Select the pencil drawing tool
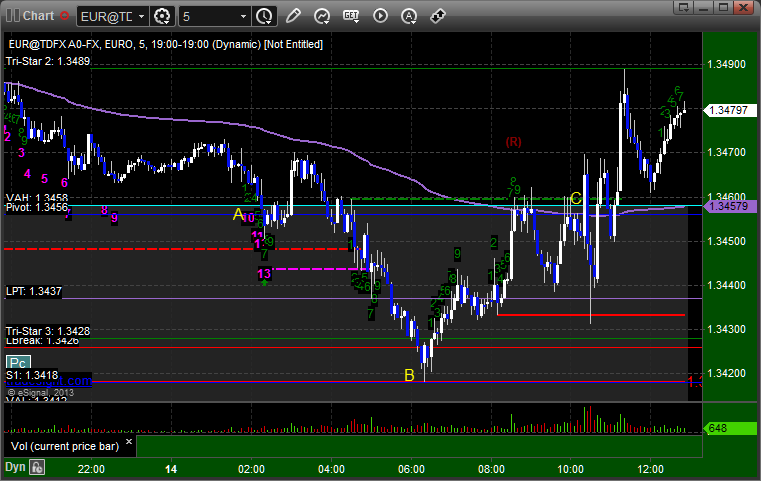 coord(293,16)
